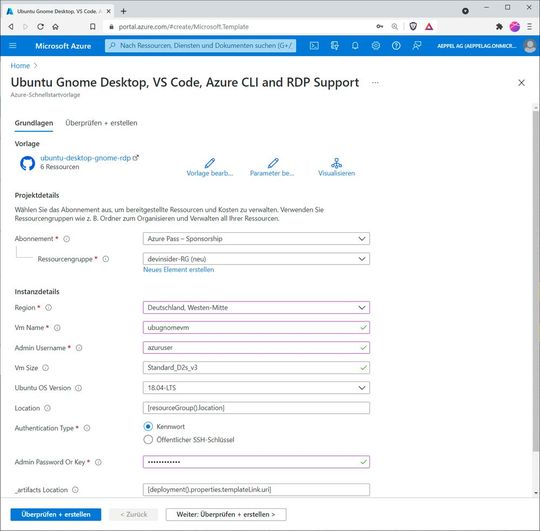Switch to the Überprüfen + erstellen tab

point(101,123)
